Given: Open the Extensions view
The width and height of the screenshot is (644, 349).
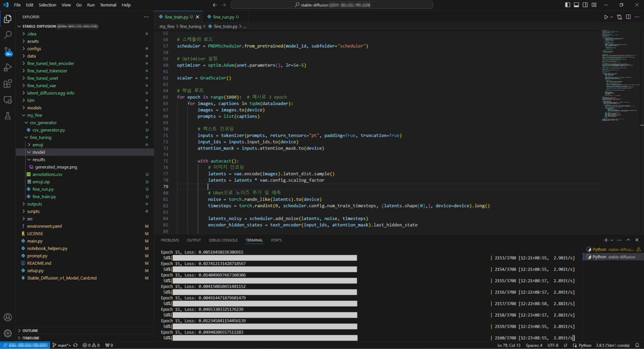Looking at the screenshot, I should click(x=8, y=84).
